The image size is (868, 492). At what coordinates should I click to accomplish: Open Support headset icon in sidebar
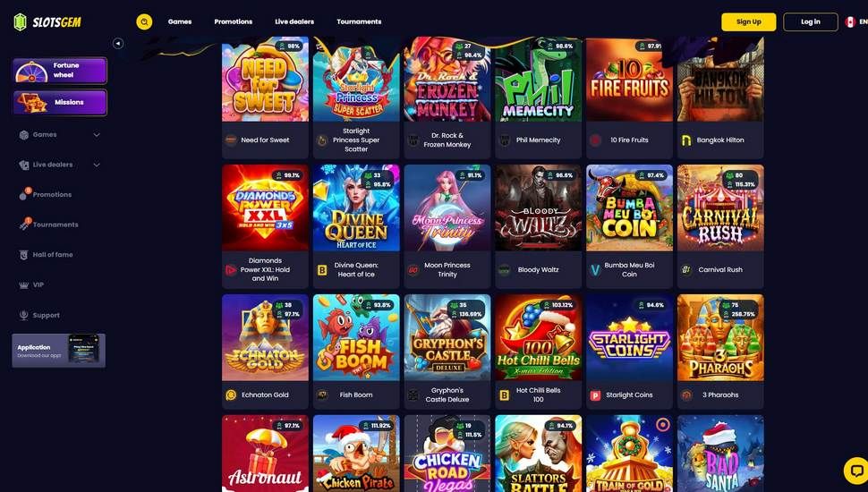(x=24, y=315)
